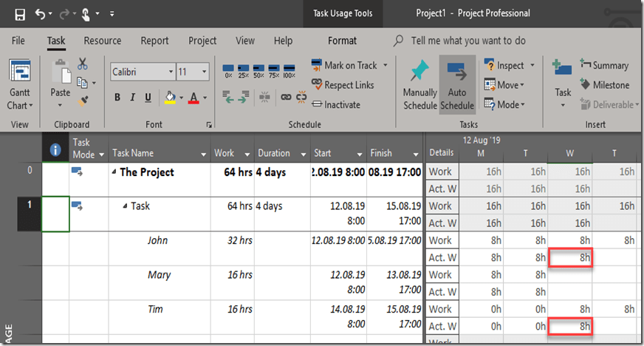Click the Respect Links button
The height and width of the screenshot is (346, 644).
click(x=343, y=85)
